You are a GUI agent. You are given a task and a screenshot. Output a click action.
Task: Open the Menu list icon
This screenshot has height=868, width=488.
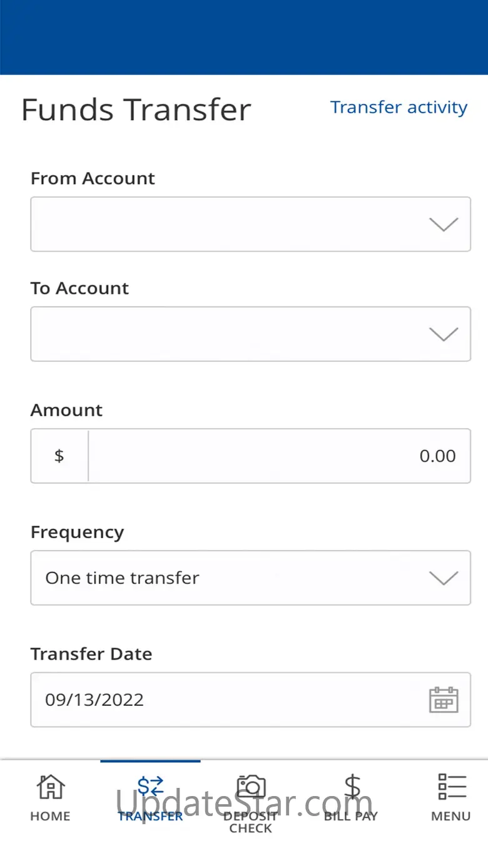click(x=452, y=787)
